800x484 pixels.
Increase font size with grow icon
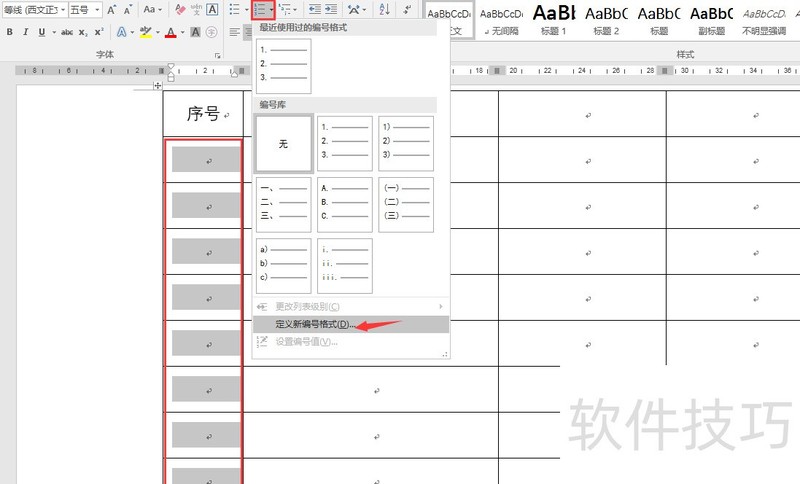pyautogui.click(x=112, y=9)
